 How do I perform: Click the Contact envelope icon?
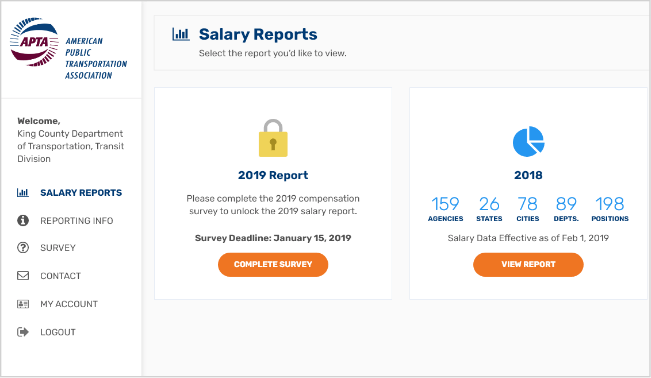point(23,276)
